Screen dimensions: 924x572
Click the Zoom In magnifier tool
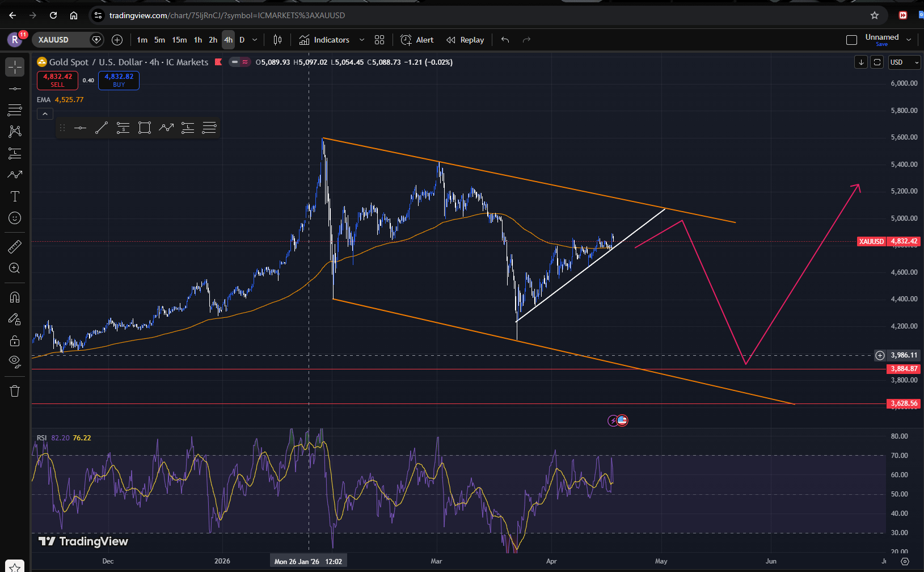coord(15,268)
